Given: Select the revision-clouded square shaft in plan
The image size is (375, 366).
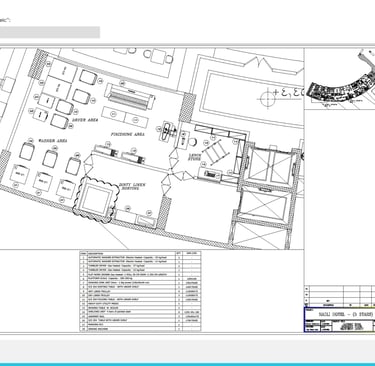Looking at the screenshot, I should (96, 200).
